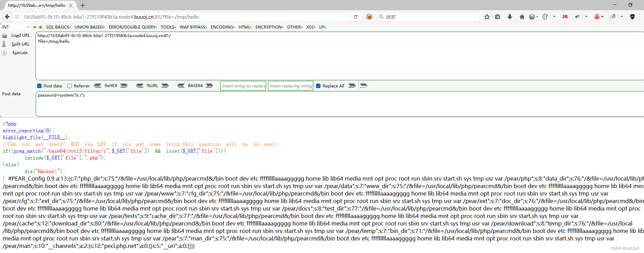
Task: Base64-decode with arrow left of BASE64
Action: coord(181,86)
